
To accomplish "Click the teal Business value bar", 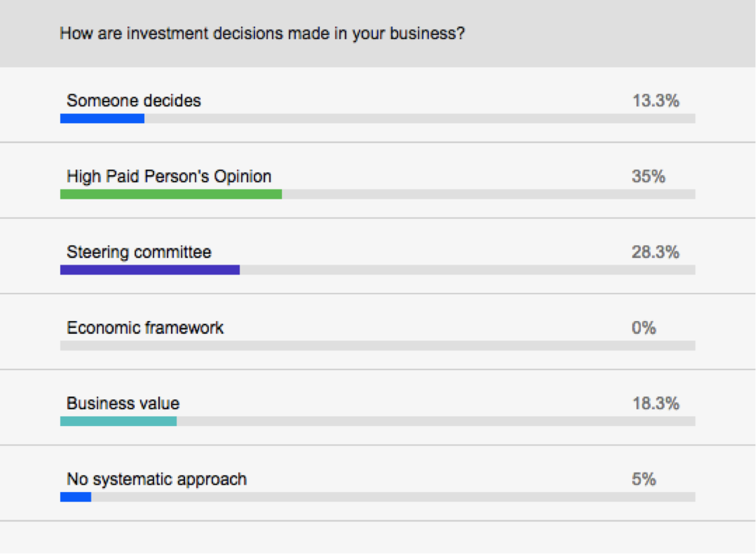I will tap(118, 421).
